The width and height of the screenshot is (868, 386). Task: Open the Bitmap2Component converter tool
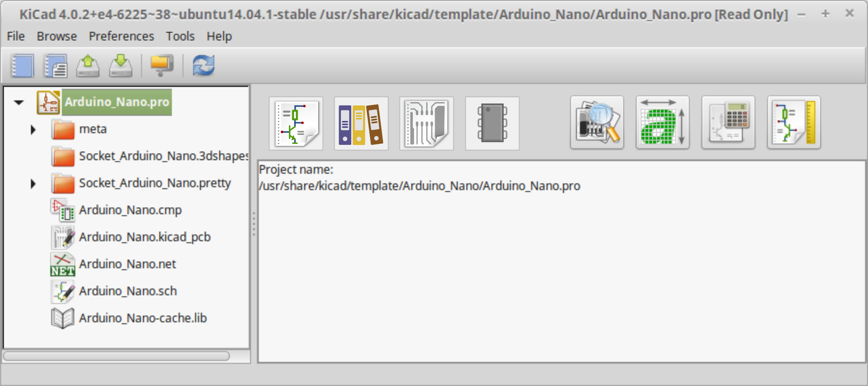click(663, 123)
